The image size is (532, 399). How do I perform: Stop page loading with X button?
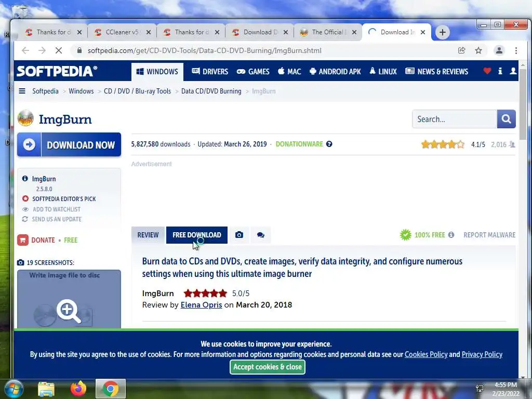point(58,50)
